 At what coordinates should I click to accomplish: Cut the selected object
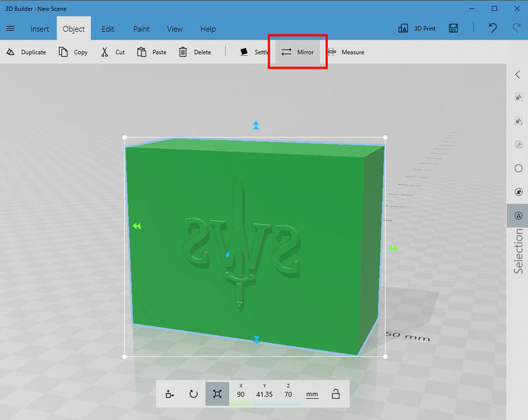(x=113, y=52)
